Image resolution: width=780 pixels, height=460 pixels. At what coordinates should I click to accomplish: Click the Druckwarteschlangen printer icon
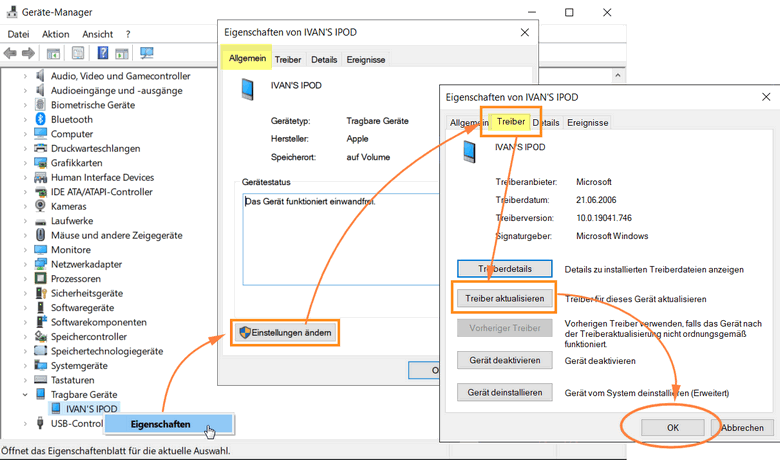pos(41,148)
